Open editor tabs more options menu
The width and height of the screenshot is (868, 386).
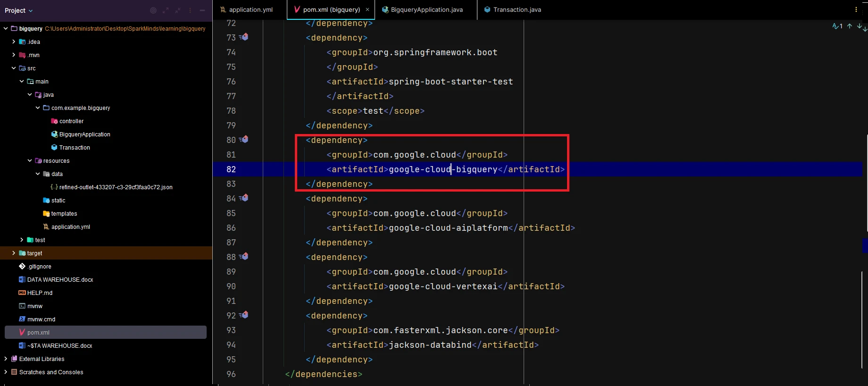856,9
